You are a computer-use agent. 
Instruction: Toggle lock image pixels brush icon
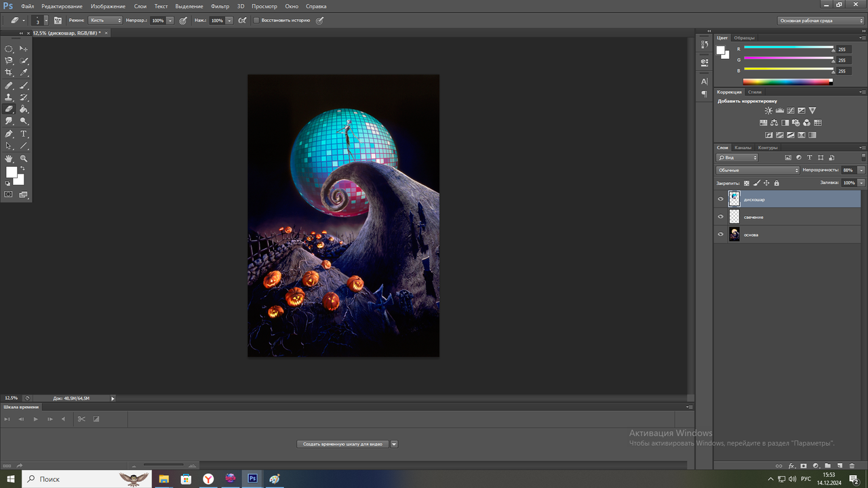click(757, 183)
